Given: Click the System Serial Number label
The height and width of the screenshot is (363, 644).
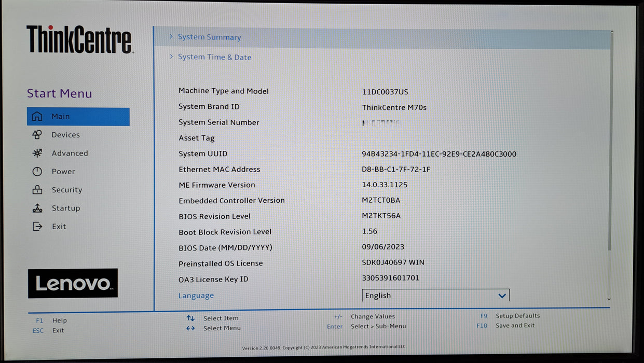Looking at the screenshot, I should [x=219, y=122].
